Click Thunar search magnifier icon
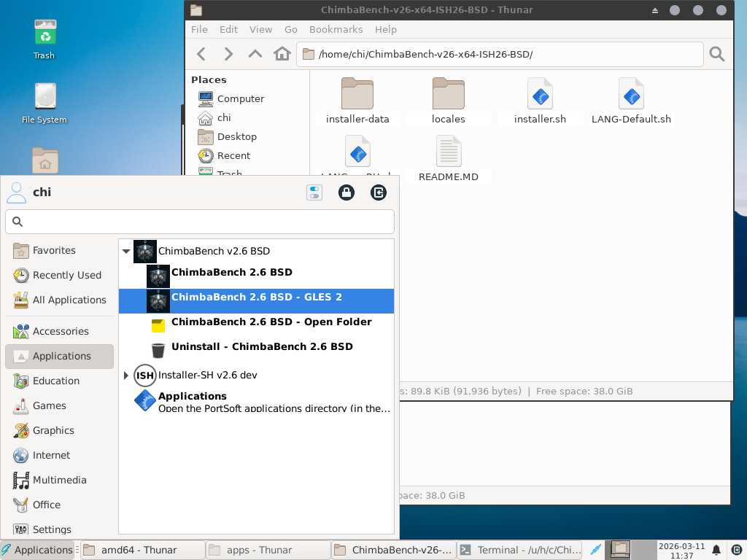Image resolution: width=747 pixels, height=560 pixels. click(716, 54)
